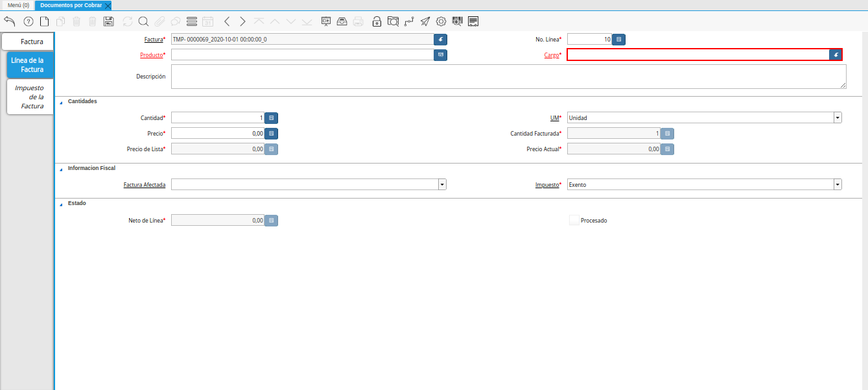This screenshot has width=868, height=390.
Task: Open the zoom across folder icon
Action: point(393,21)
